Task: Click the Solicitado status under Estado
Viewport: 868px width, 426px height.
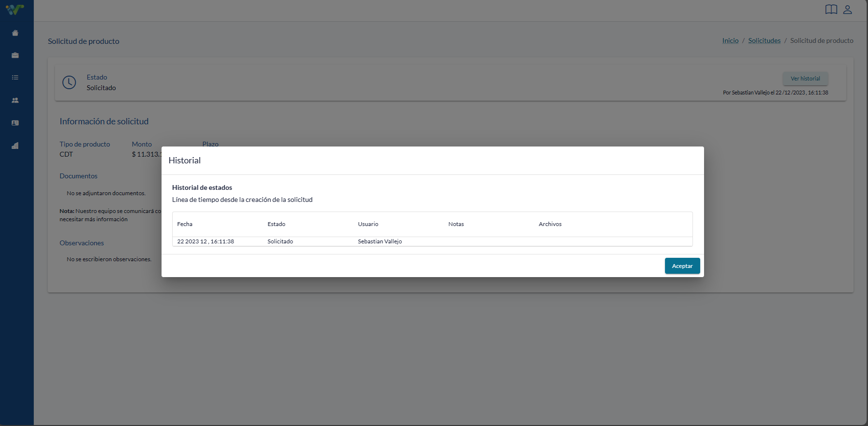Action: (101, 88)
